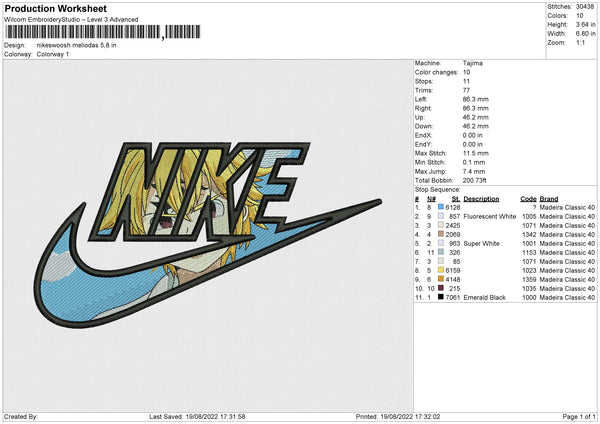Viewport: 600px width, 424px height.
Task: Select the Up value 46.2 mm
Action: 476,117
